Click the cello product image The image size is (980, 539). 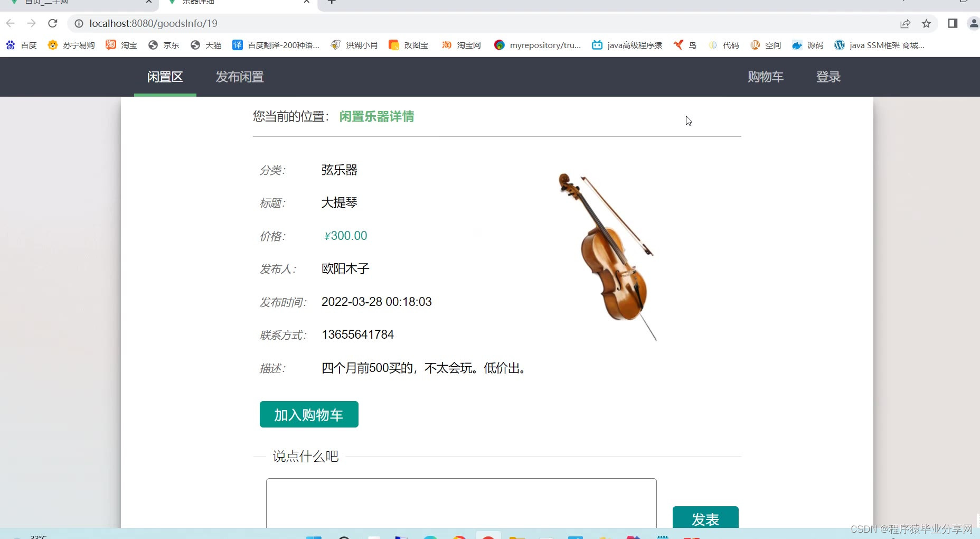(608, 257)
